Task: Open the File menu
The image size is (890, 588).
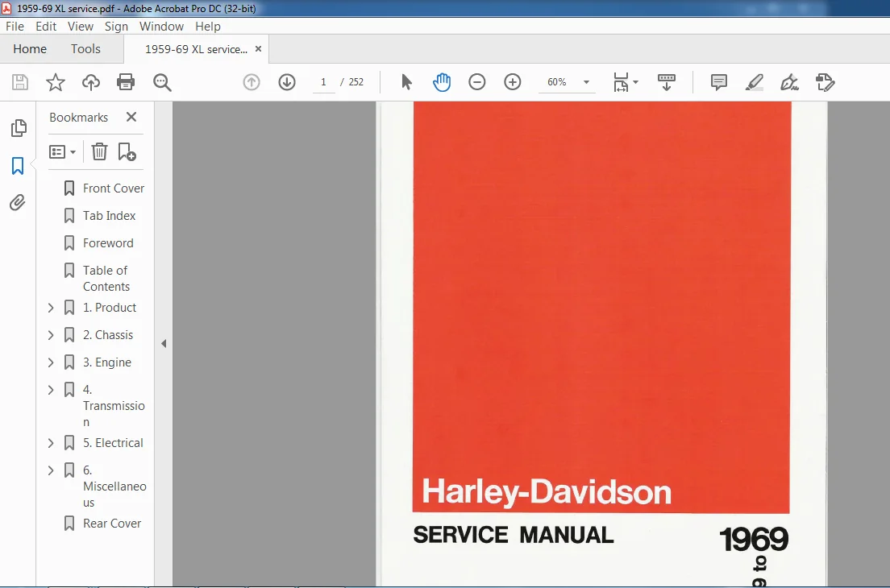Action: pos(15,27)
